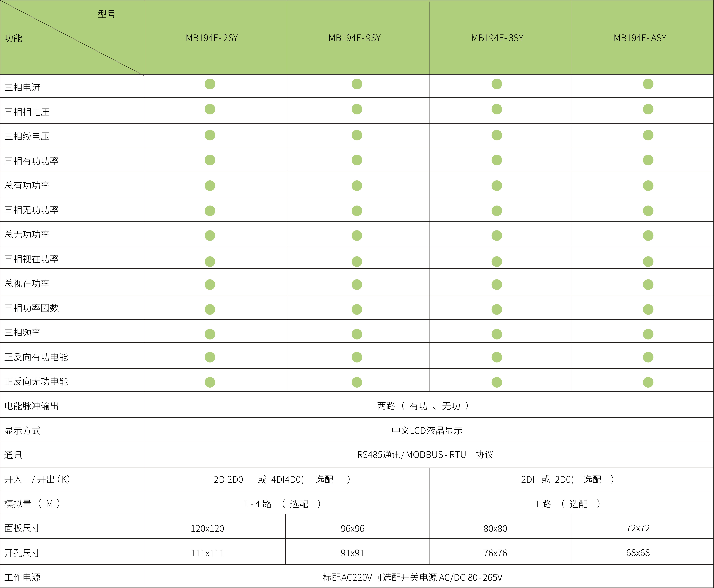Click the 三相无功功率 row label
The height and width of the screenshot is (588, 714).
coord(31,210)
